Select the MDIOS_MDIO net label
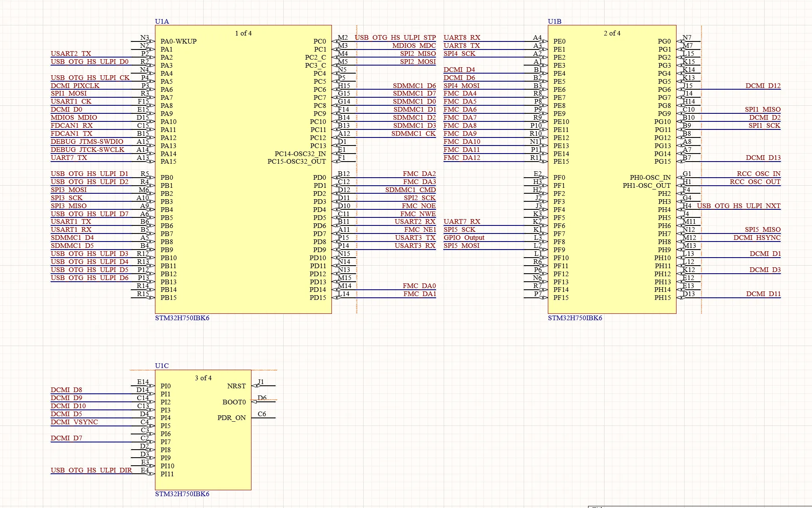 [x=74, y=117]
